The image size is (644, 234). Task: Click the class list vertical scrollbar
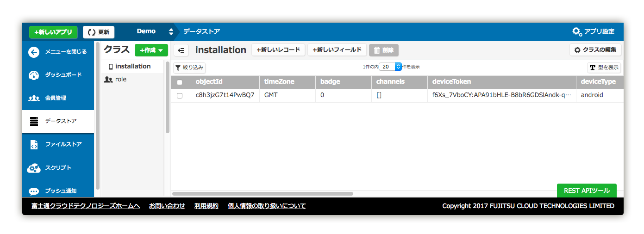[x=167, y=97]
